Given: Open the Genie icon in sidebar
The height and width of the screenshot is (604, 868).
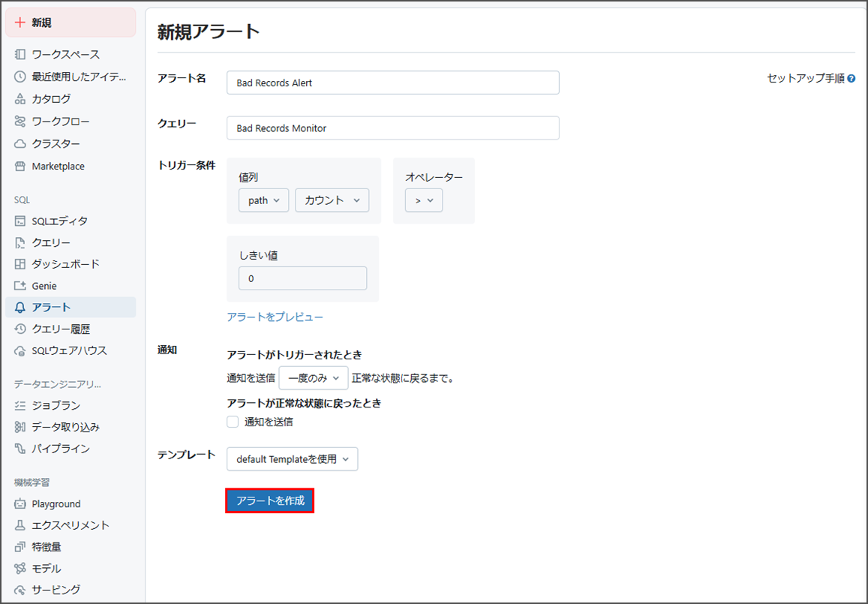Looking at the screenshot, I should (20, 286).
